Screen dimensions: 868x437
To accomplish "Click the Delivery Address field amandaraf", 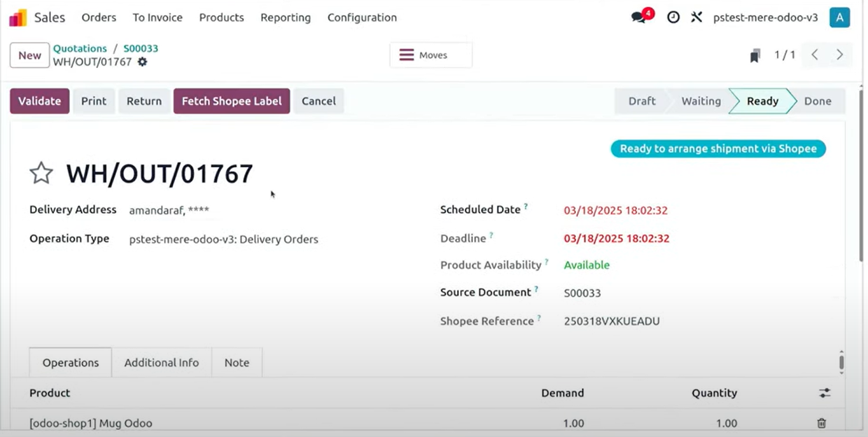I will tap(169, 211).
